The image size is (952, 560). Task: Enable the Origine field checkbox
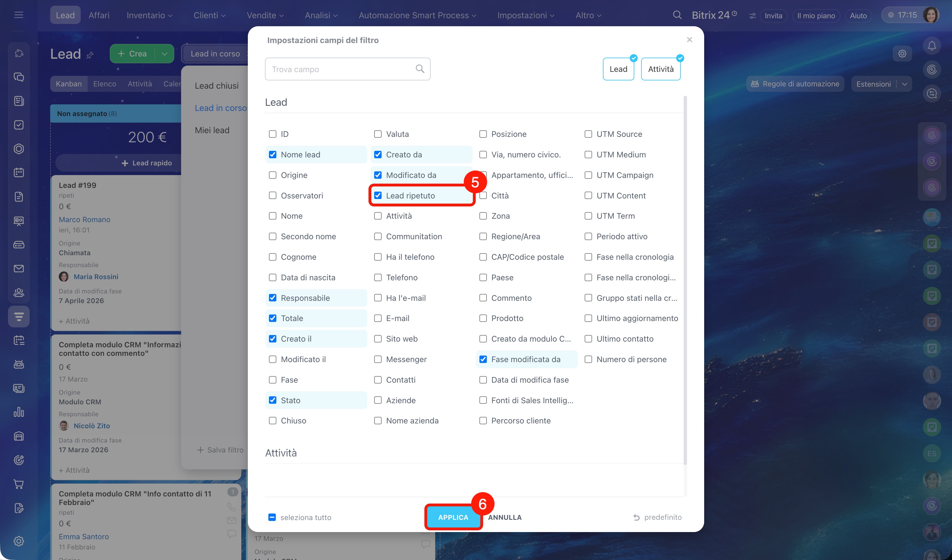pyautogui.click(x=272, y=175)
